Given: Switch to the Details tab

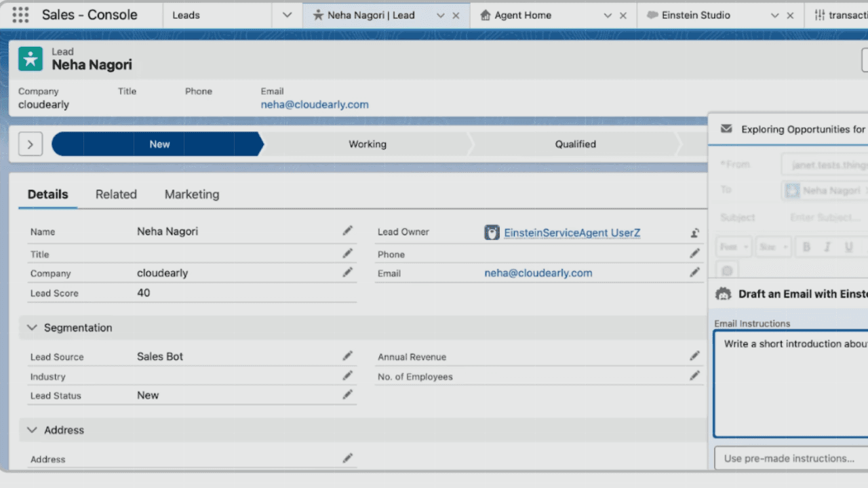Looking at the screenshot, I should (x=47, y=194).
